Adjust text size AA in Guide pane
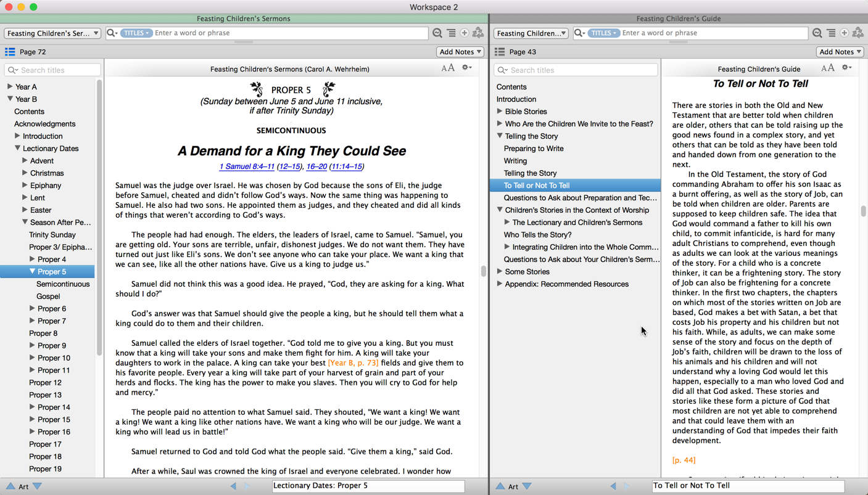868x495 pixels. (x=828, y=68)
